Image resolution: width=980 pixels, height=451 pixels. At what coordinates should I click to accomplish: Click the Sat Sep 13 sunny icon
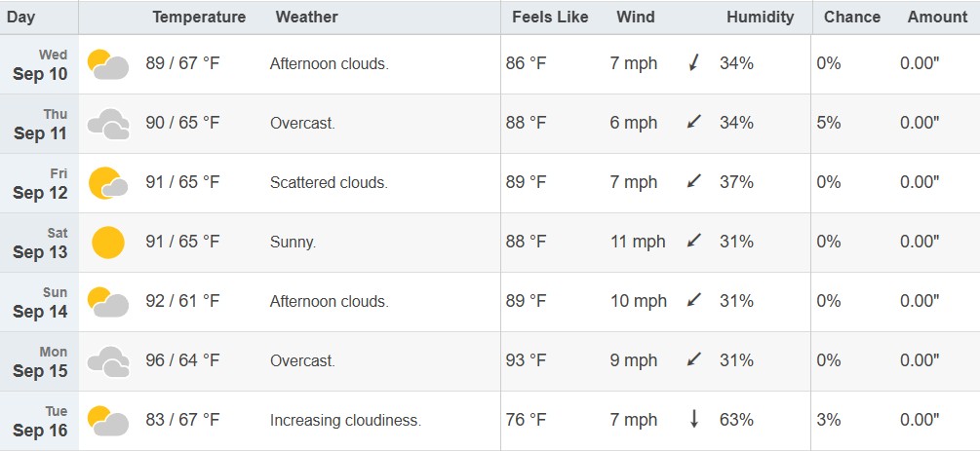(108, 243)
